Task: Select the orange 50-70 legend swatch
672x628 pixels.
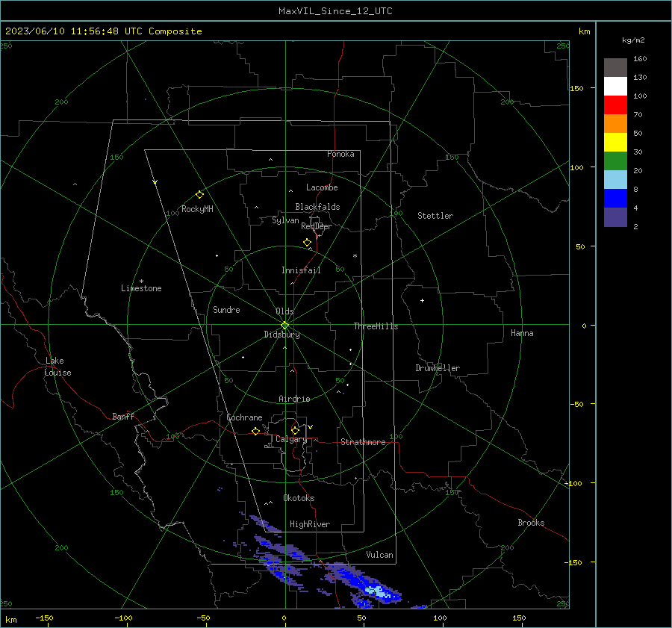Action: click(x=615, y=124)
